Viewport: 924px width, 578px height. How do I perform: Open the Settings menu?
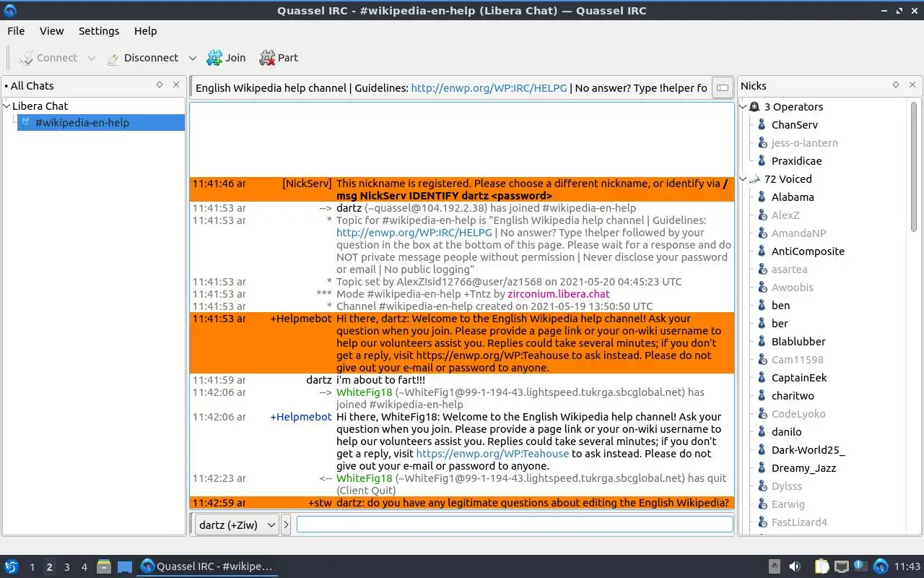coord(99,31)
